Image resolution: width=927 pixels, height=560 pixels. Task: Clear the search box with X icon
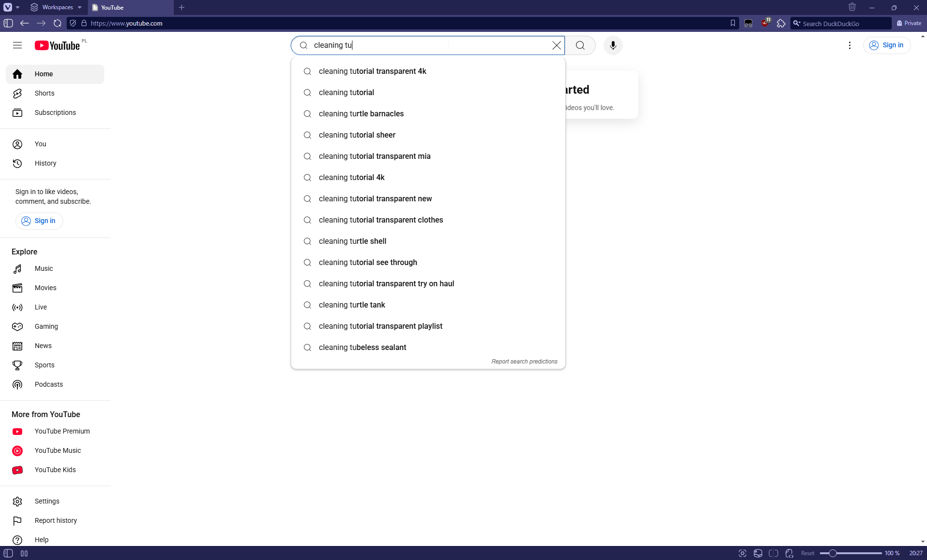coord(556,45)
